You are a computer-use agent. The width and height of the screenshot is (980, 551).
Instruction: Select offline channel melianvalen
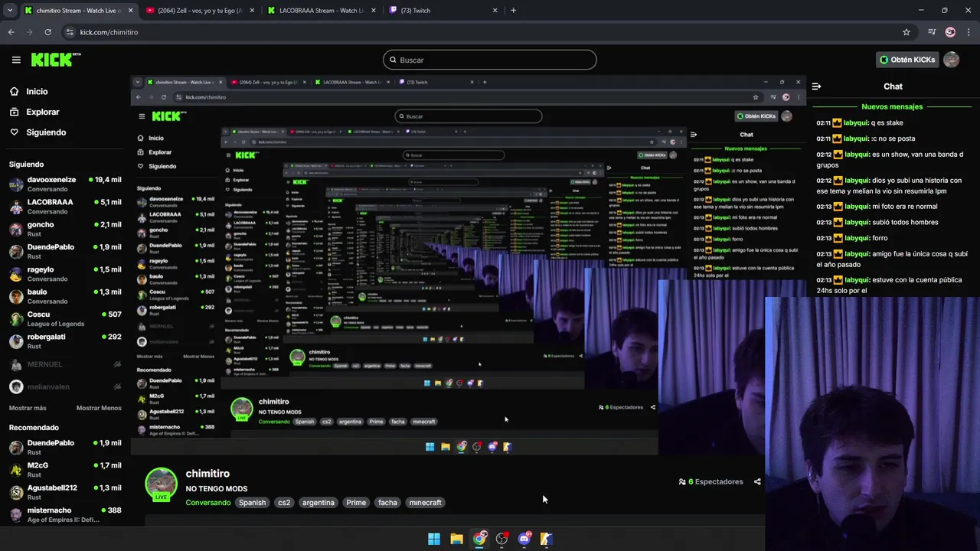pyautogui.click(x=65, y=386)
